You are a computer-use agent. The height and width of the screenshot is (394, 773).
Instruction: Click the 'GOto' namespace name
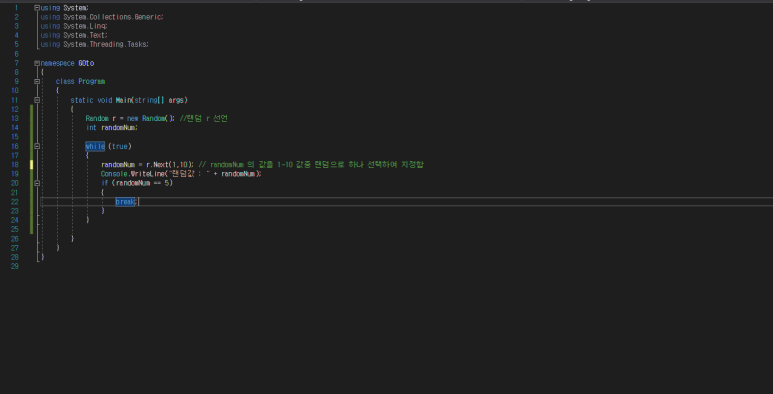click(86, 63)
